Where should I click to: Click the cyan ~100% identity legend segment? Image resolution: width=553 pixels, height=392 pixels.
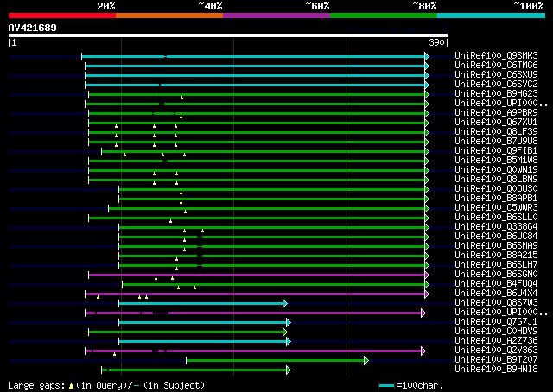(x=492, y=16)
